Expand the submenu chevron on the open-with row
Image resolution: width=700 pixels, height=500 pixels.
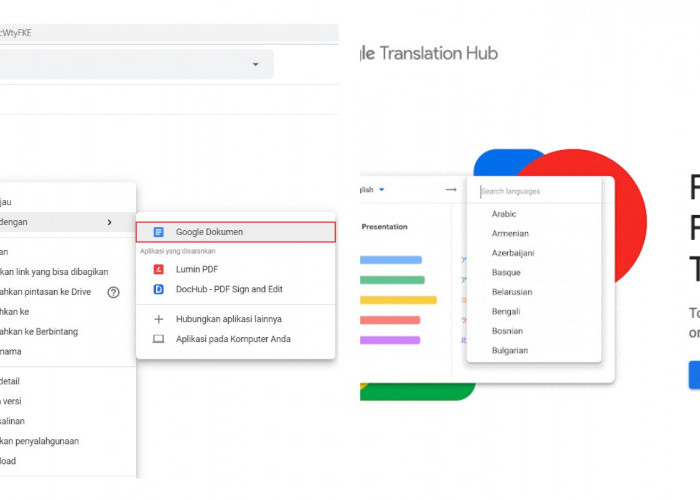109,222
